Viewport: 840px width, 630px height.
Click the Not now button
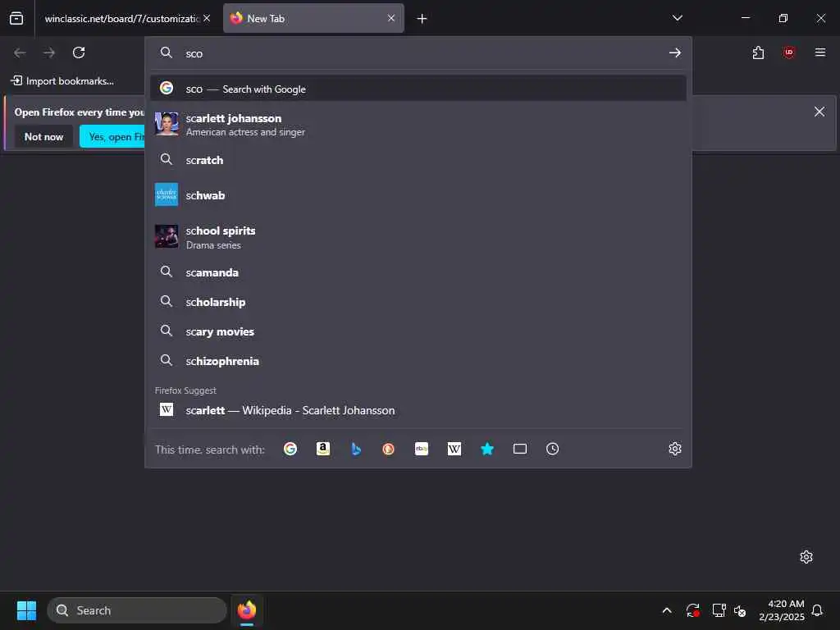point(44,137)
